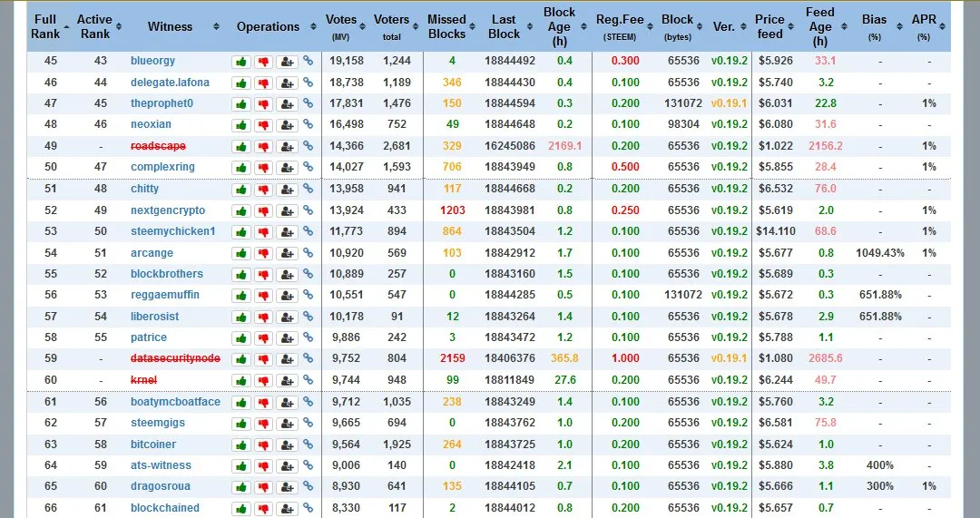The image size is (980, 518).
Task: Open datasecuritynode witness link
Action: pyautogui.click(x=176, y=358)
